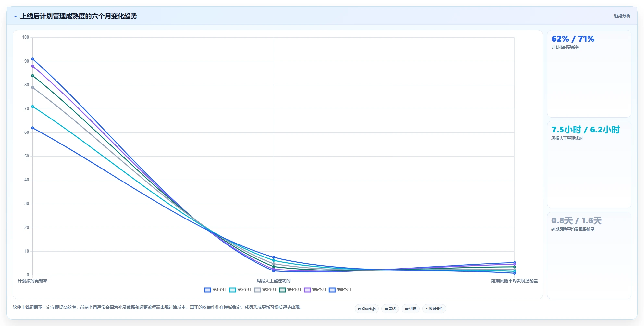The image size is (644, 326).
Task: Click the purple 第5个月 legend swatch
Action: [307, 290]
